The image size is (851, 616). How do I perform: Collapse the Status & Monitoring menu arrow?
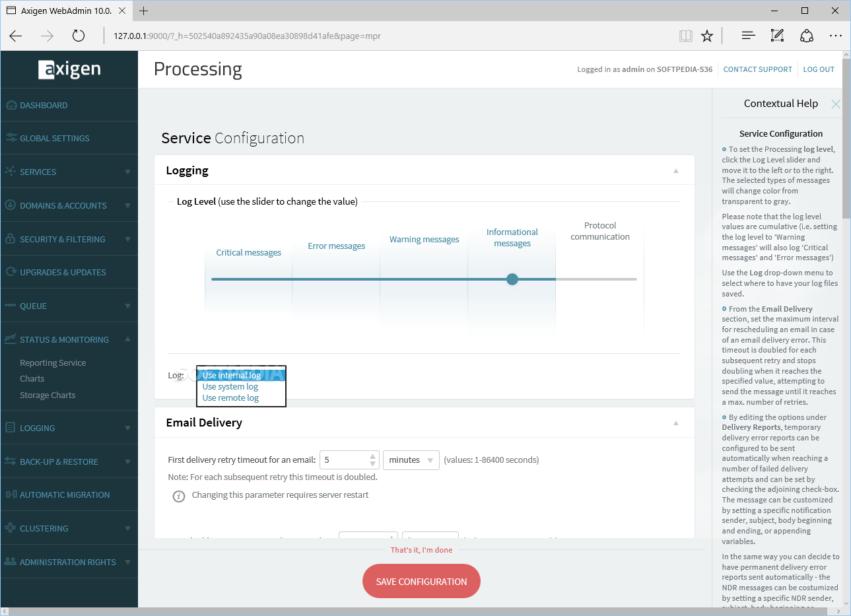tap(127, 339)
